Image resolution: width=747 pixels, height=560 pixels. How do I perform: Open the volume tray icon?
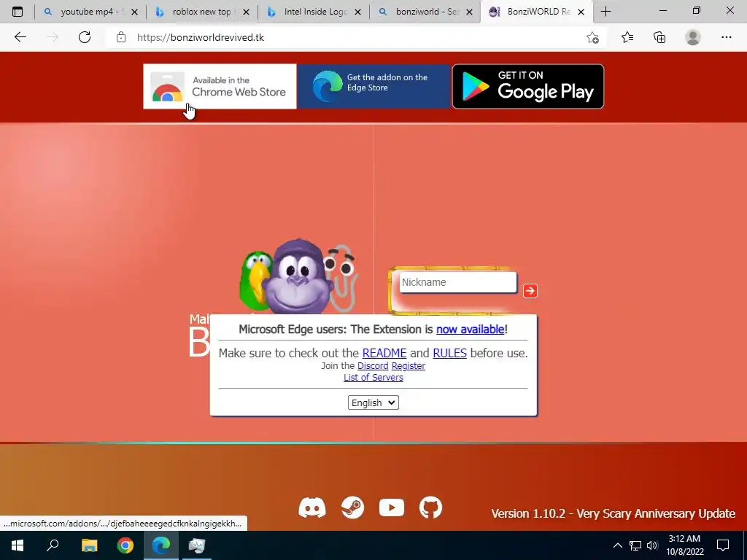652,545
